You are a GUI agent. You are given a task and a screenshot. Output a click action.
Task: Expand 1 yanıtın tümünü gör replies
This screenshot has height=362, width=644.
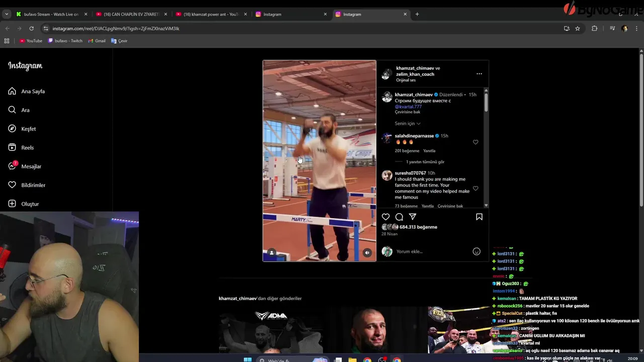425,162
